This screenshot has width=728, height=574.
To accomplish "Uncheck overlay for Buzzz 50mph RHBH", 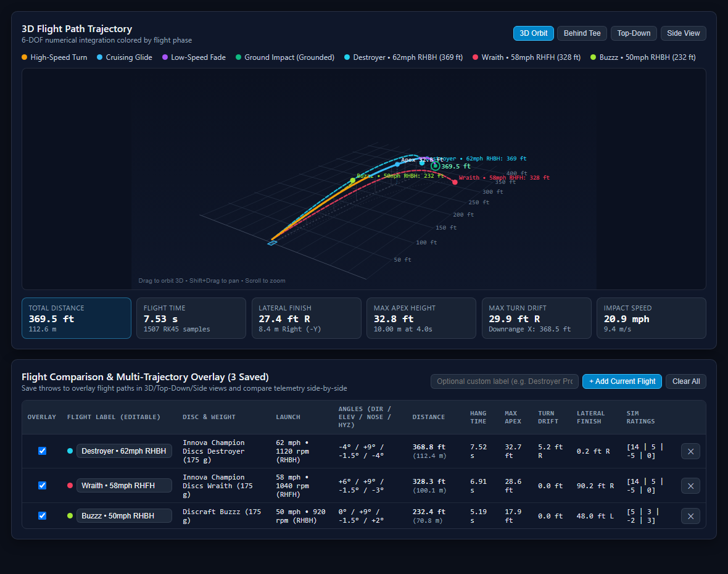I will pyautogui.click(x=42, y=515).
